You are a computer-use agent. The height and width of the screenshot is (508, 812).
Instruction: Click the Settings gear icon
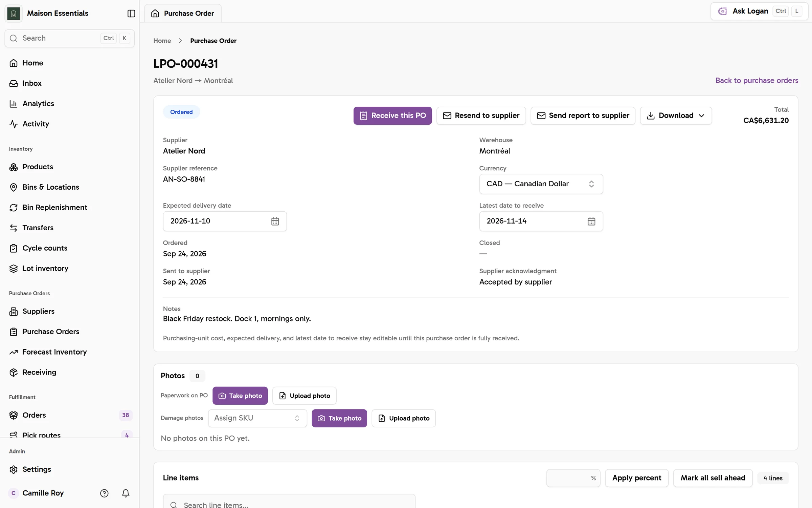point(14,469)
